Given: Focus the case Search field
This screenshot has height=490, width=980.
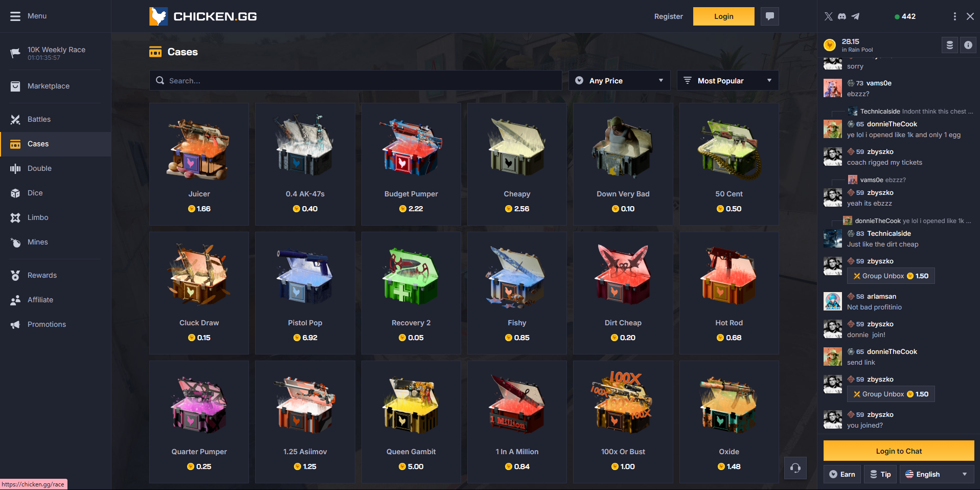Looking at the screenshot, I should pos(356,81).
